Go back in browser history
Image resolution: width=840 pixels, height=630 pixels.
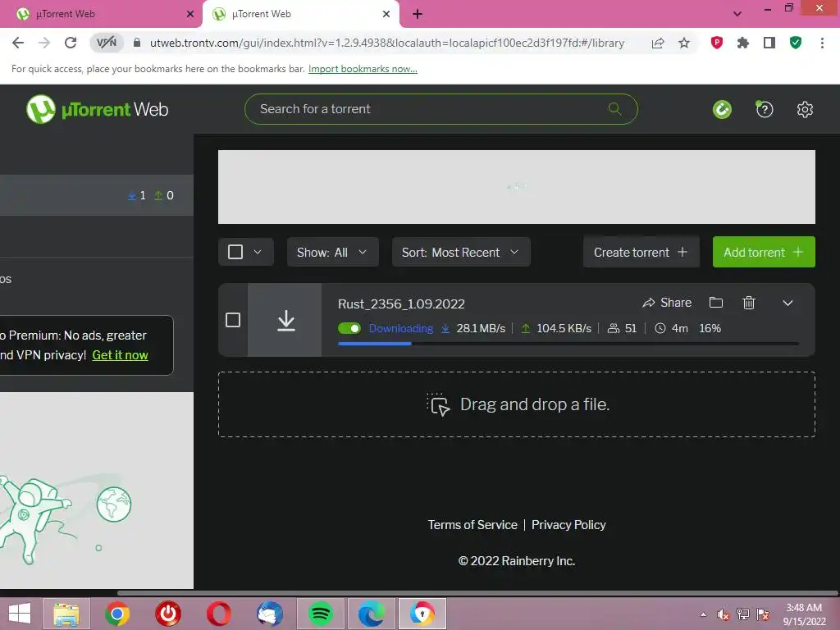click(18, 43)
